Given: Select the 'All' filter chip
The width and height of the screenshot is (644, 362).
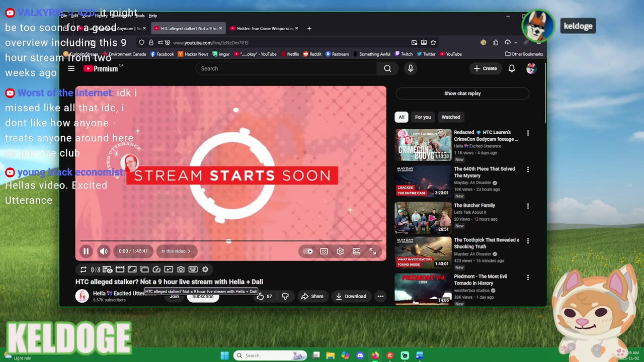Looking at the screenshot, I should pyautogui.click(x=401, y=117).
